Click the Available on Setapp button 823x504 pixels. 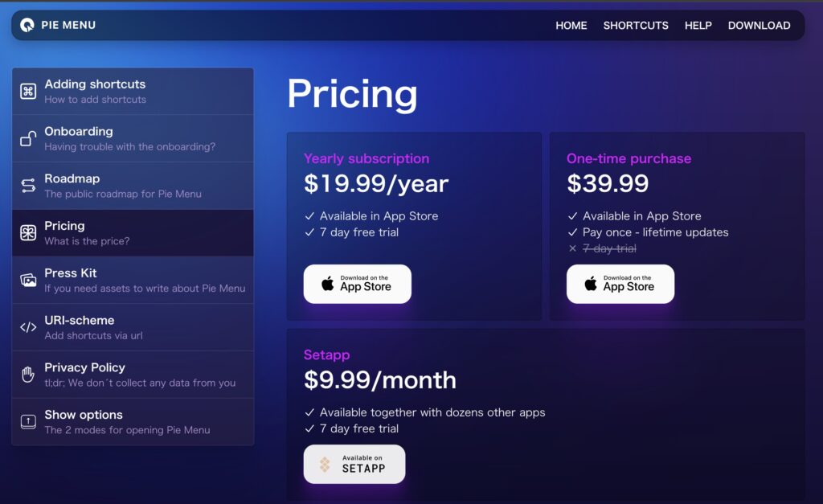[x=354, y=464]
